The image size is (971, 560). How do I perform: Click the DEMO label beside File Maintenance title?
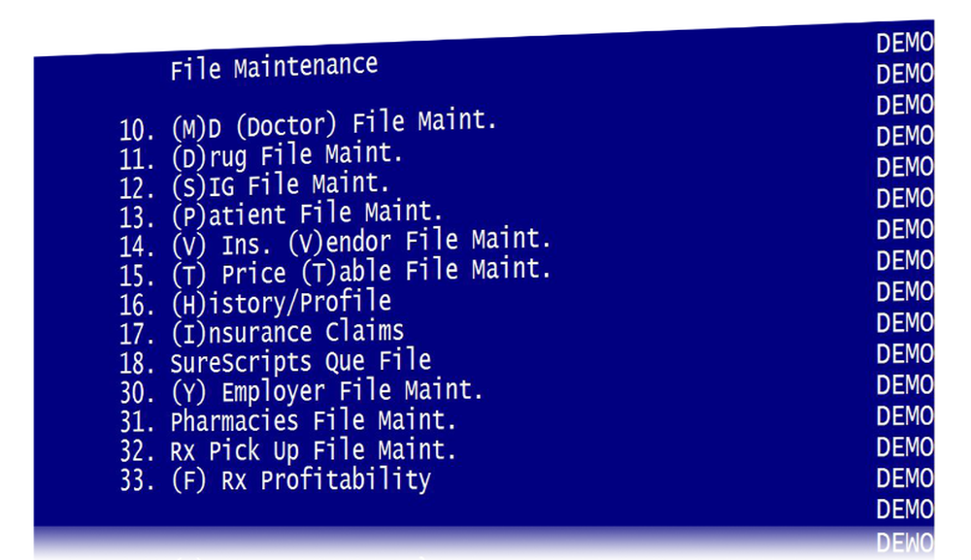[x=904, y=74]
